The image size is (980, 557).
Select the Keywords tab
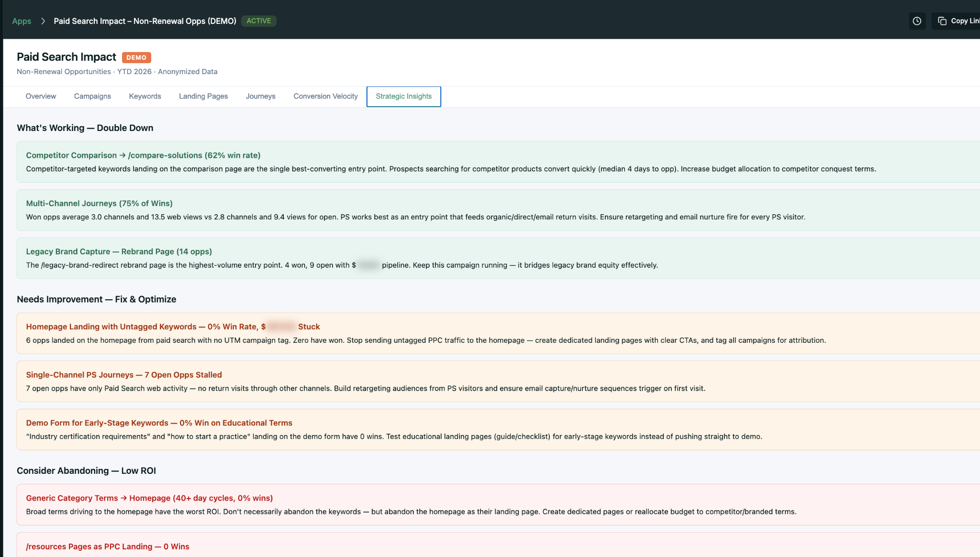click(145, 96)
